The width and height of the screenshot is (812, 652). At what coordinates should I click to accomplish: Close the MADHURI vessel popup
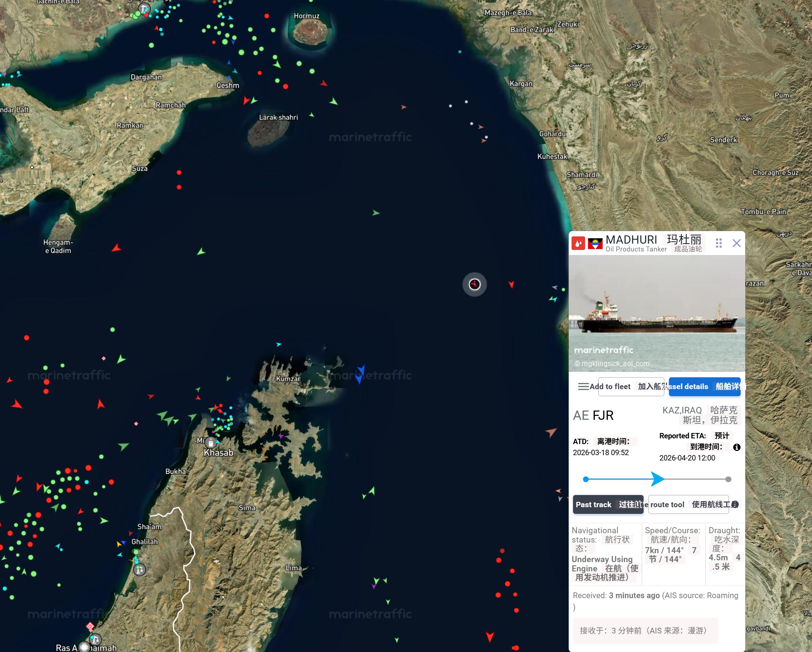(736, 243)
